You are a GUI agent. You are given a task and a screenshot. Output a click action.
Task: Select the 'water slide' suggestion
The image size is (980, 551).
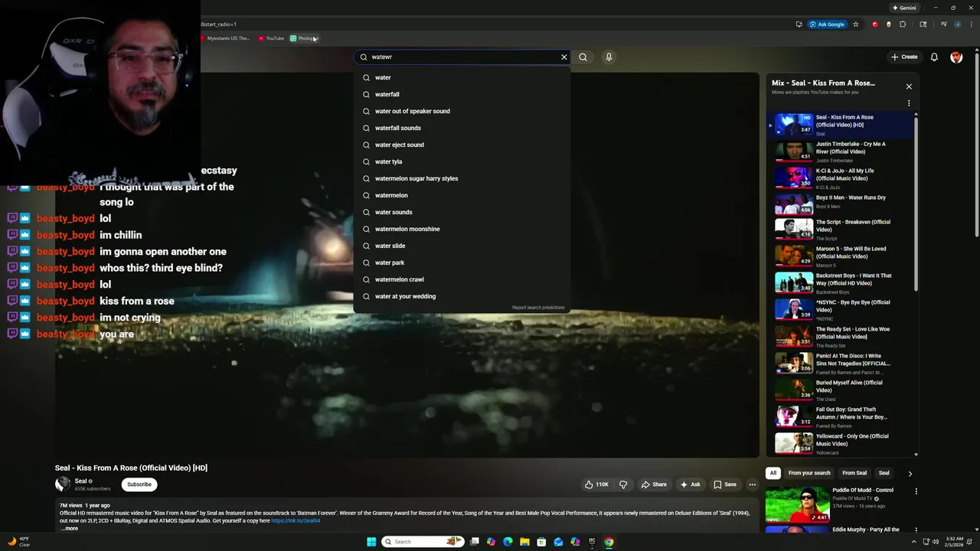(x=462, y=246)
